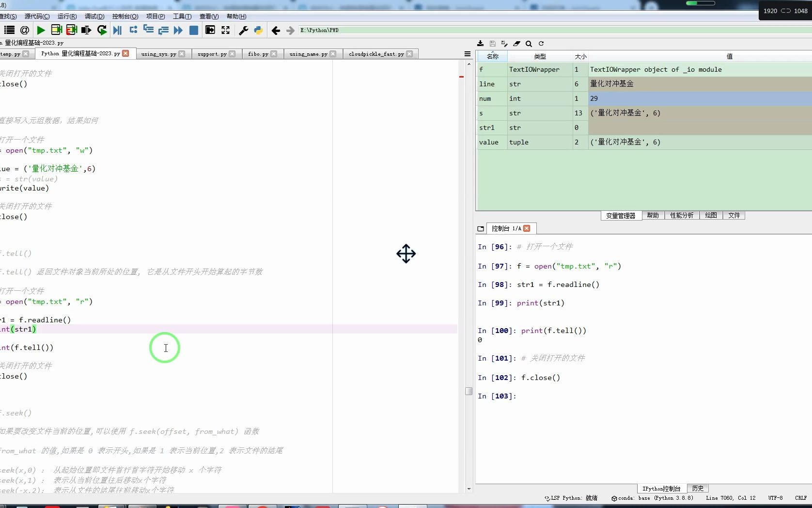The height and width of the screenshot is (508, 812).
Task: Open the 控制台(O) menu
Action: [125, 16]
